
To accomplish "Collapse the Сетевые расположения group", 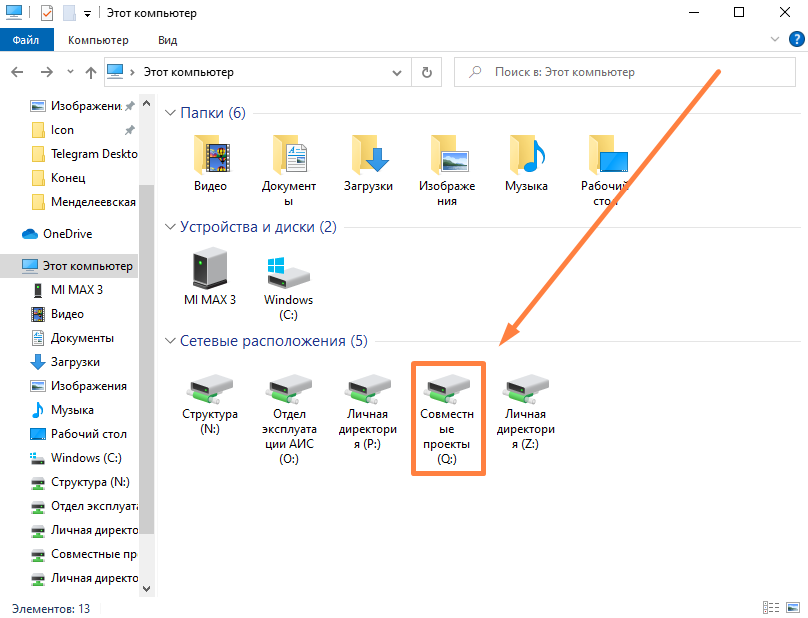I will click(x=171, y=341).
